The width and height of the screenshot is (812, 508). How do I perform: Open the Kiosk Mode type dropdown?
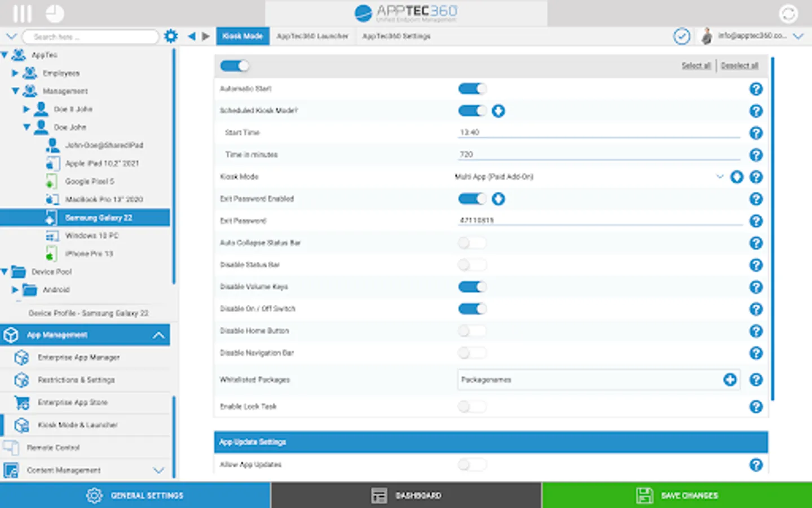[589, 177]
